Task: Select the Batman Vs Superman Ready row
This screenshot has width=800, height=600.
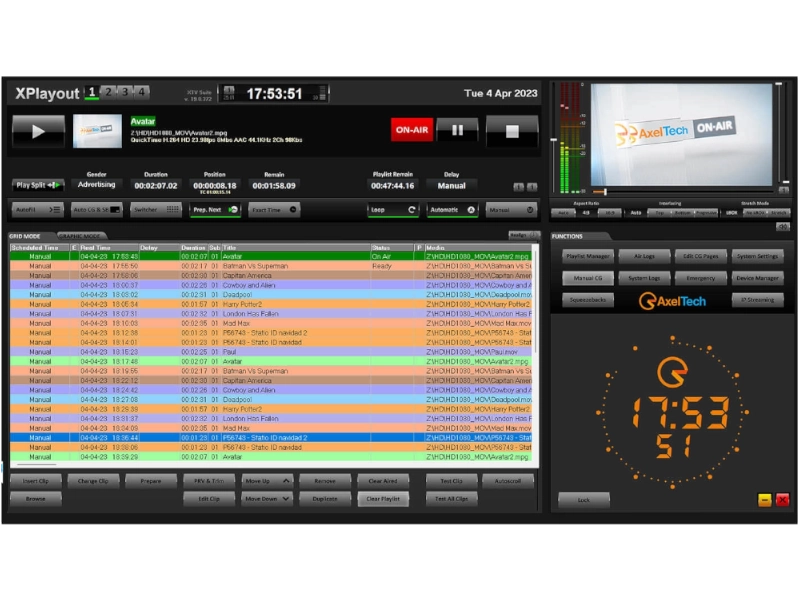Action: point(270,266)
